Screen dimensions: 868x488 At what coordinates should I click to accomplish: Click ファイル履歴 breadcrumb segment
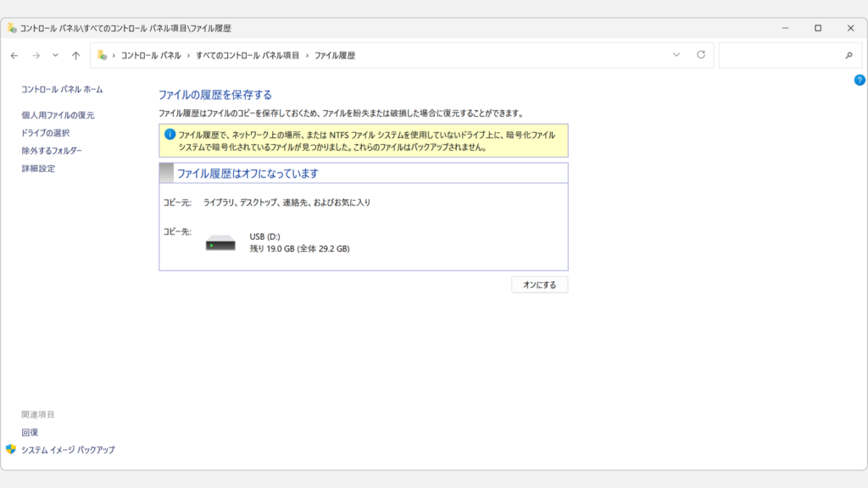[335, 55]
